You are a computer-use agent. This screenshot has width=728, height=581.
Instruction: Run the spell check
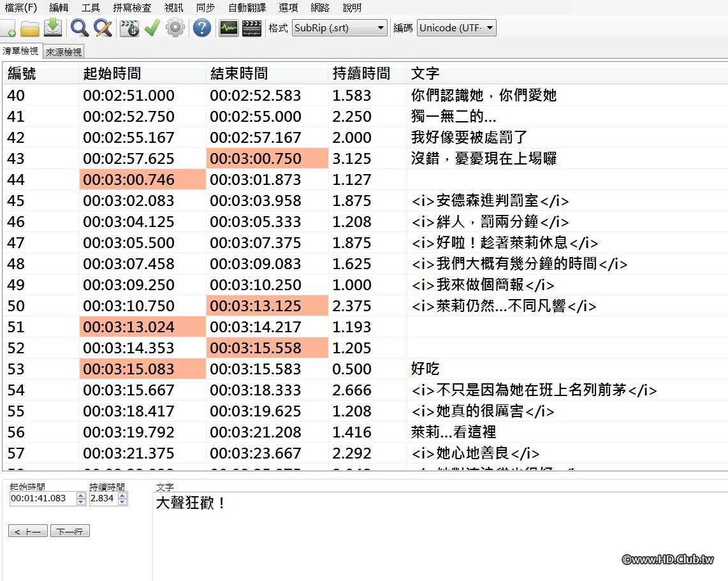(x=152, y=27)
